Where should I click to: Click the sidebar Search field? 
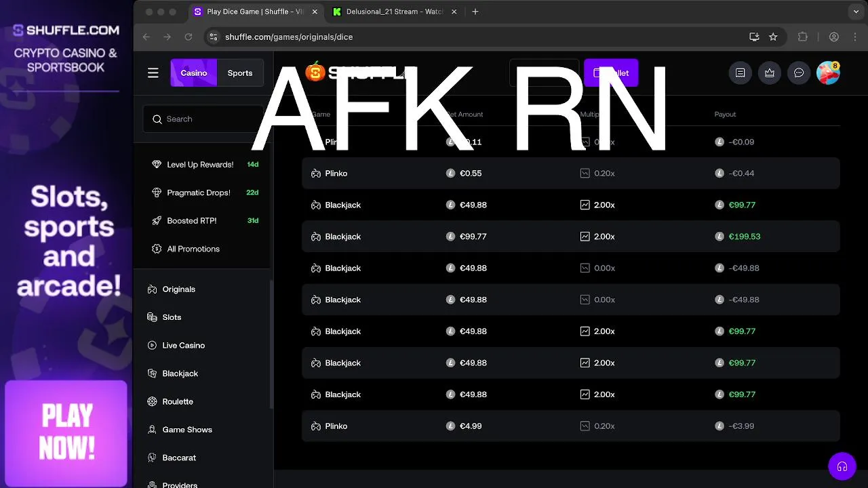click(203, 119)
